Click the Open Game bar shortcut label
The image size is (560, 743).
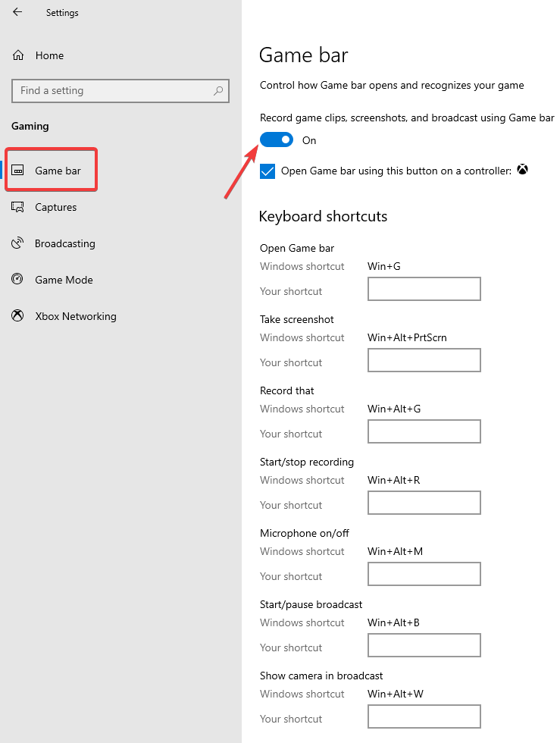coord(296,249)
